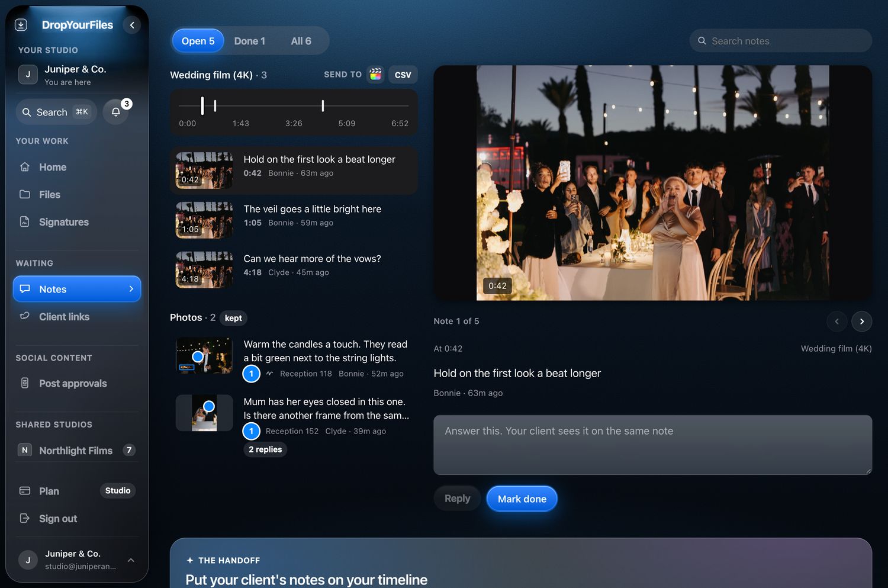Viewport: 888px width, 588px height.
Task: Click the answer text area
Action: (x=652, y=445)
